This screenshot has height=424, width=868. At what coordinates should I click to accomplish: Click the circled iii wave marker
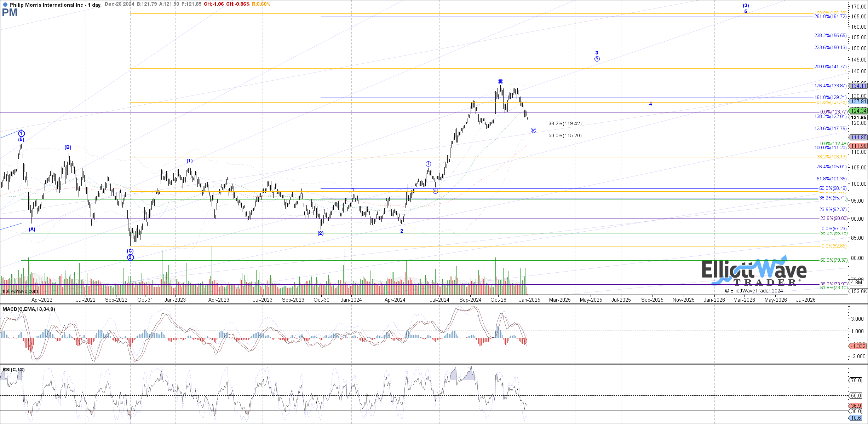coord(500,81)
